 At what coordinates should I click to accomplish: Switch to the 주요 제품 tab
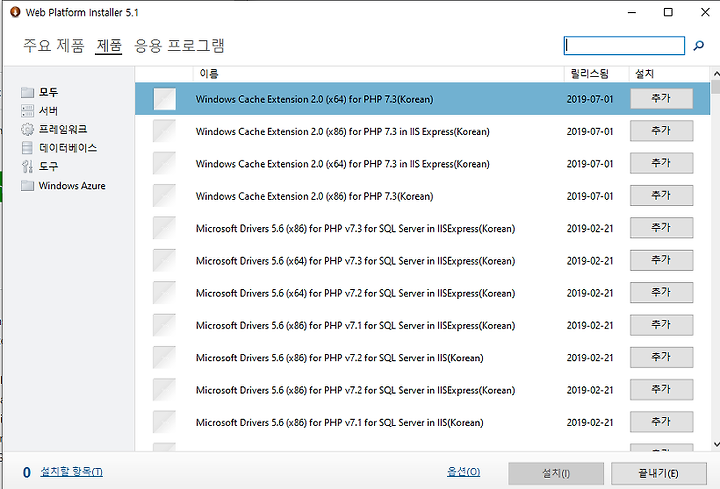54,45
